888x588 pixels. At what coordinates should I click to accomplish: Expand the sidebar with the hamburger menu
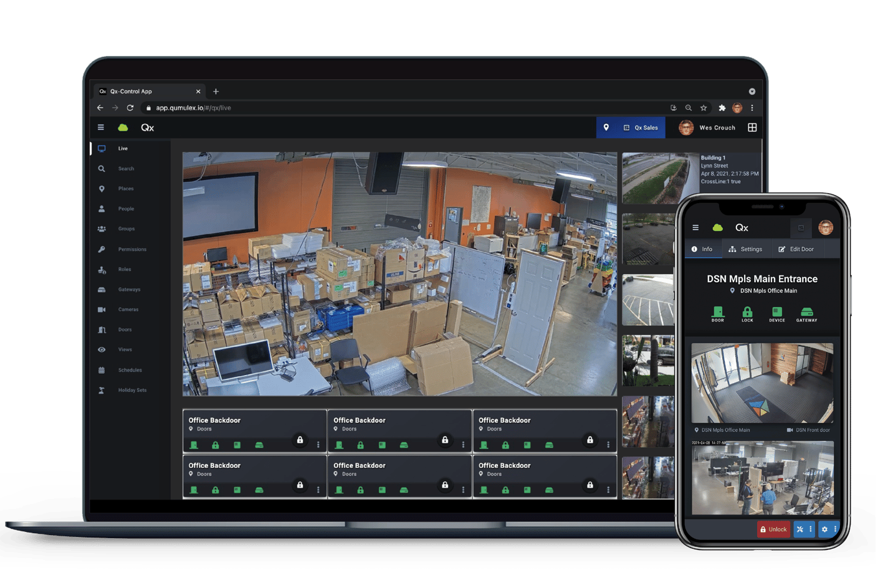click(x=100, y=127)
